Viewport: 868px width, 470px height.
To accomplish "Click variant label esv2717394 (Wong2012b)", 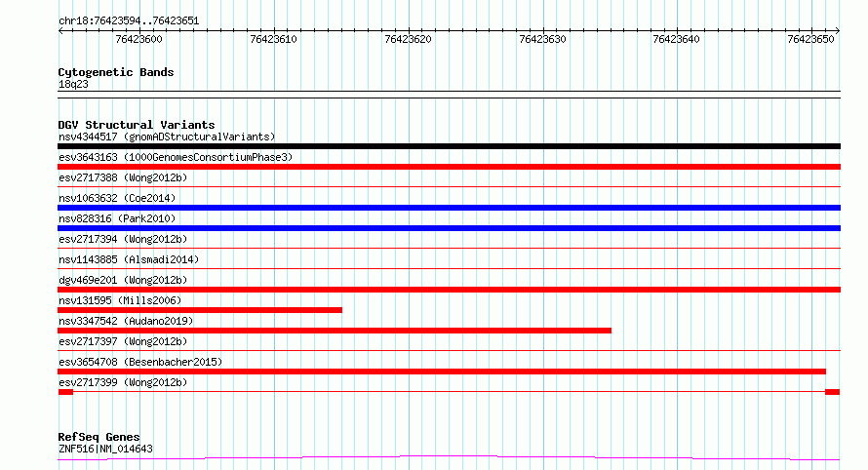I will 123,239.
